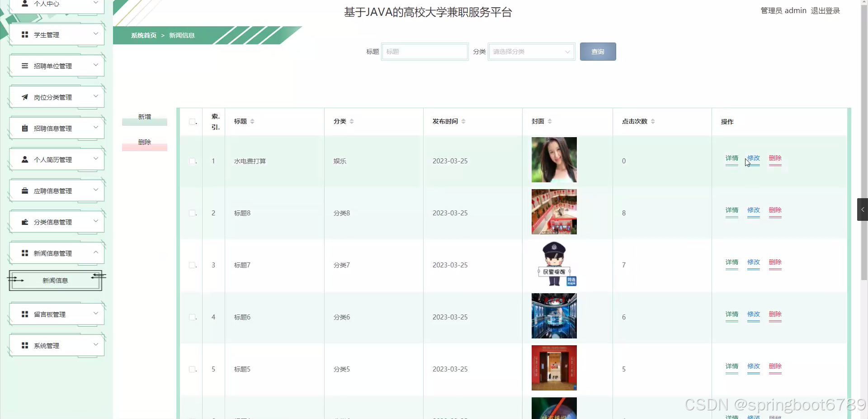
Task: Expand the 个人简历管理 menu chevron
Action: click(x=96, y=159)
